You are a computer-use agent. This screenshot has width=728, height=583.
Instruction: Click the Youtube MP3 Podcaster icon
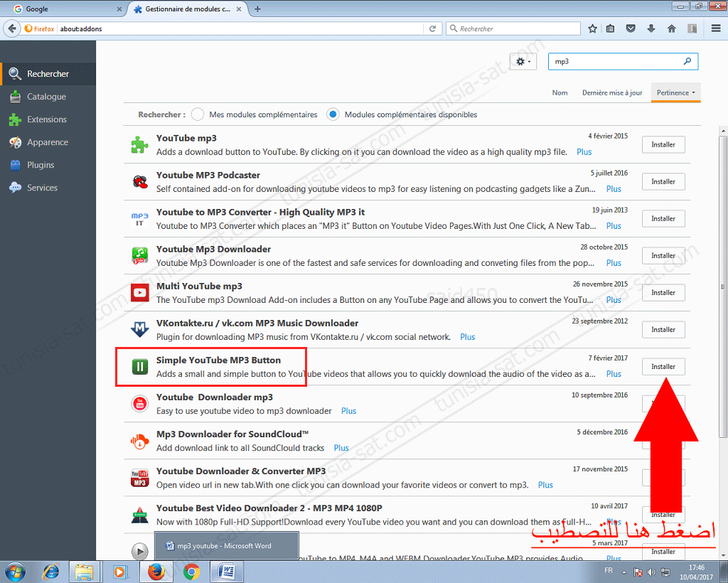[140, 182]
